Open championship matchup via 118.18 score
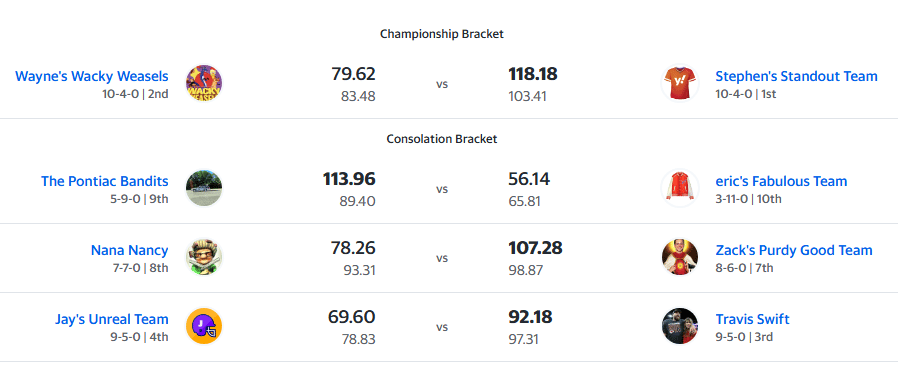898x385 pixels. point(533,74)
